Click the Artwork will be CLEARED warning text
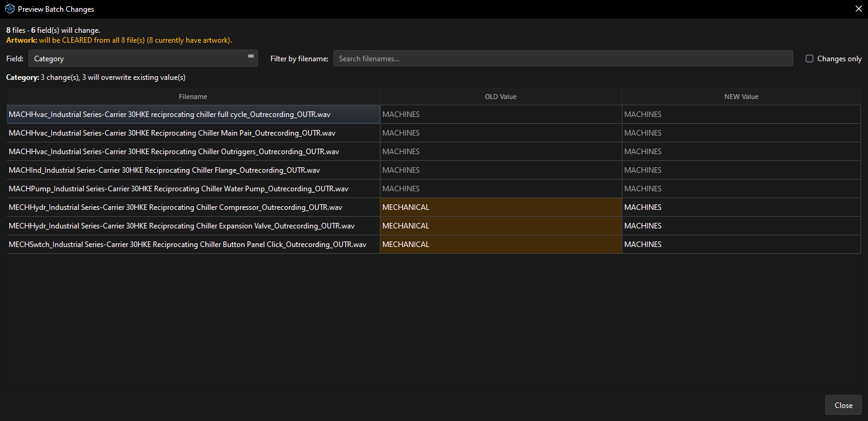868x421 pixels. click(119, 40)
